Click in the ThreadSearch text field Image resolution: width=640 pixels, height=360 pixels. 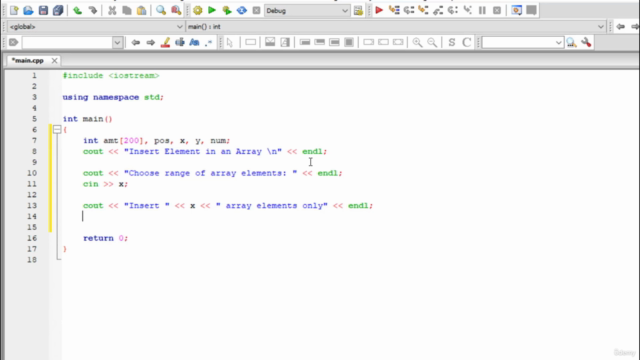[x=518, y=42]
